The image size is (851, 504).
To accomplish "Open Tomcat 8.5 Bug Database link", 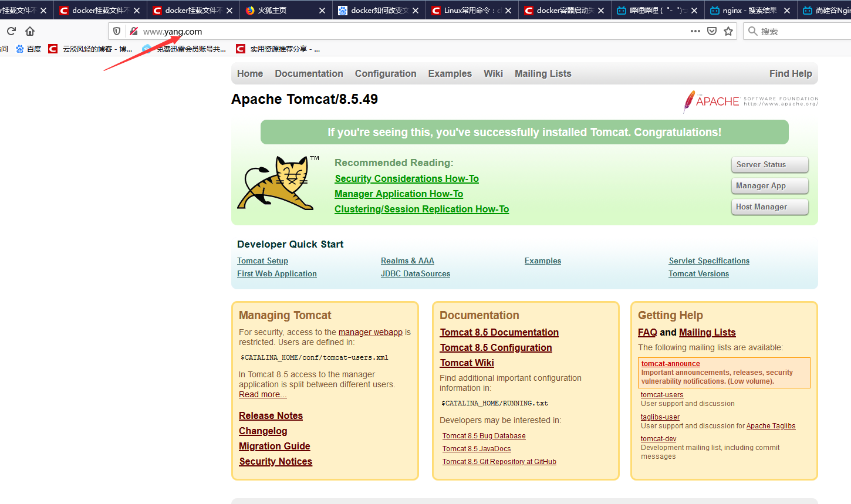I will (484, 436).
